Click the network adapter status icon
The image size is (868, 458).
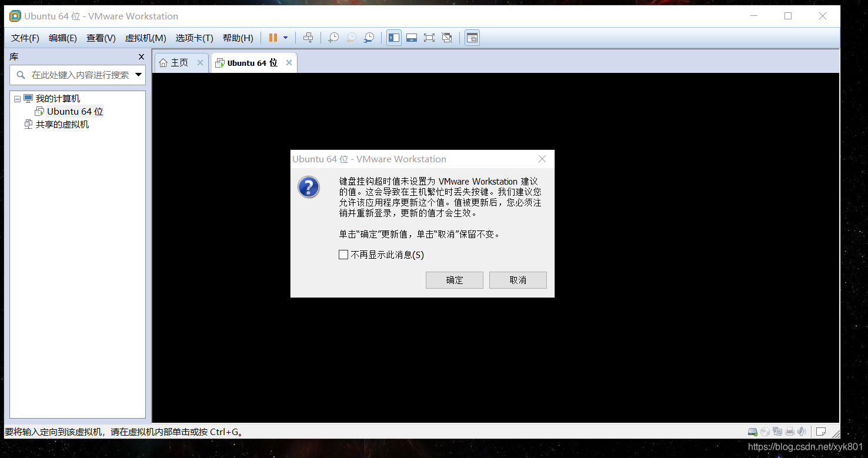click(x=777, y=432)
